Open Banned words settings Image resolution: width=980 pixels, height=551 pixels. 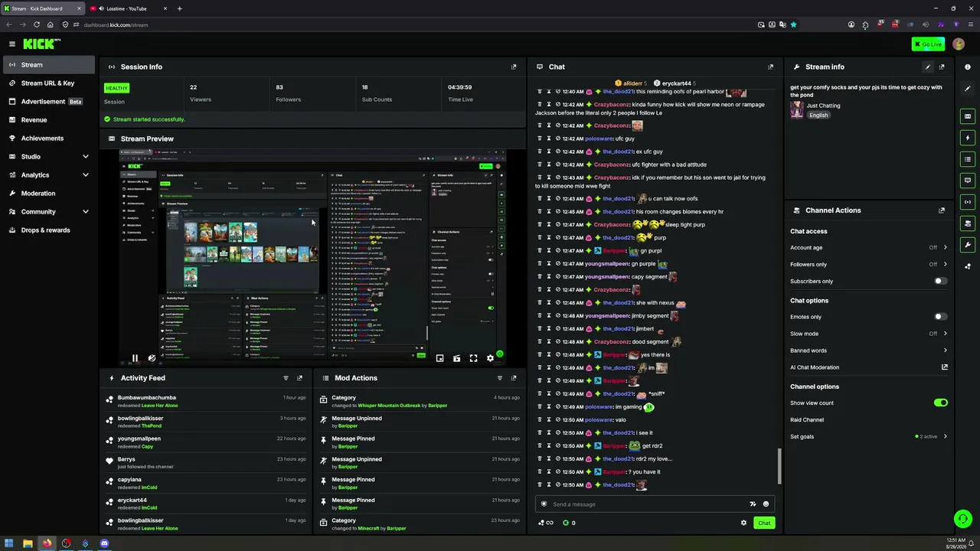click(869, 350)
